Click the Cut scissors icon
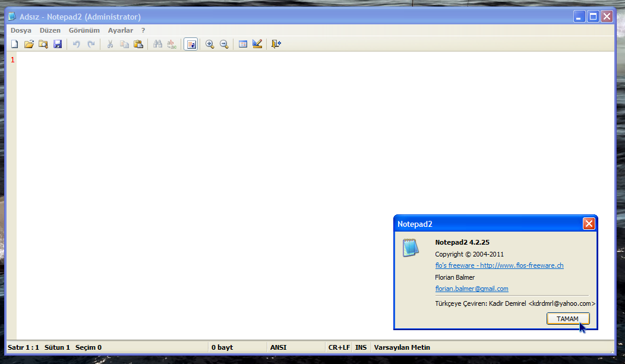 (x=110, y=44)
